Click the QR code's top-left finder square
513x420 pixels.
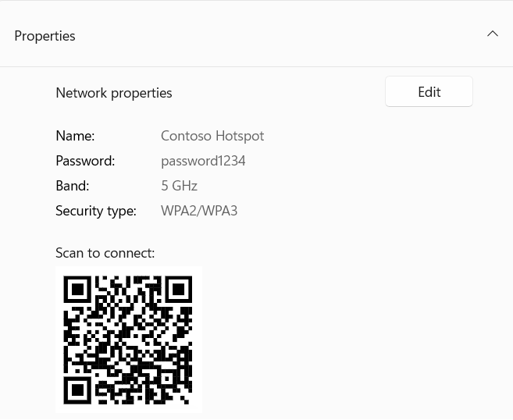[77, 290]
